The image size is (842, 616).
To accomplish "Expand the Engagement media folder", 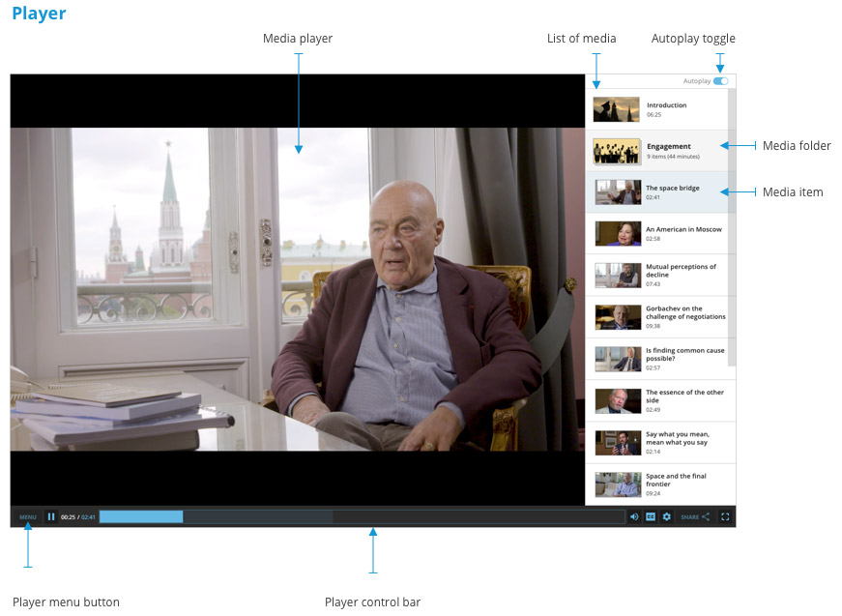I will click(x=657, y=151).
